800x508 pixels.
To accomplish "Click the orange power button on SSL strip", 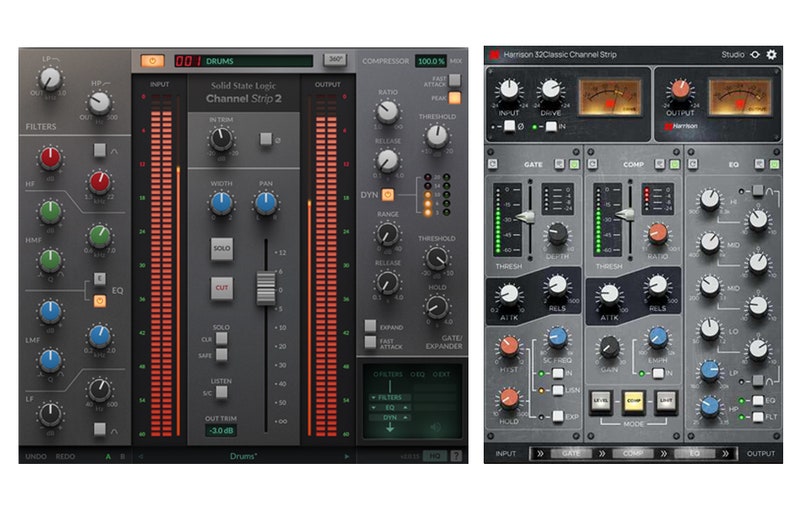I will pyautogui.click(x=153, y=61).
